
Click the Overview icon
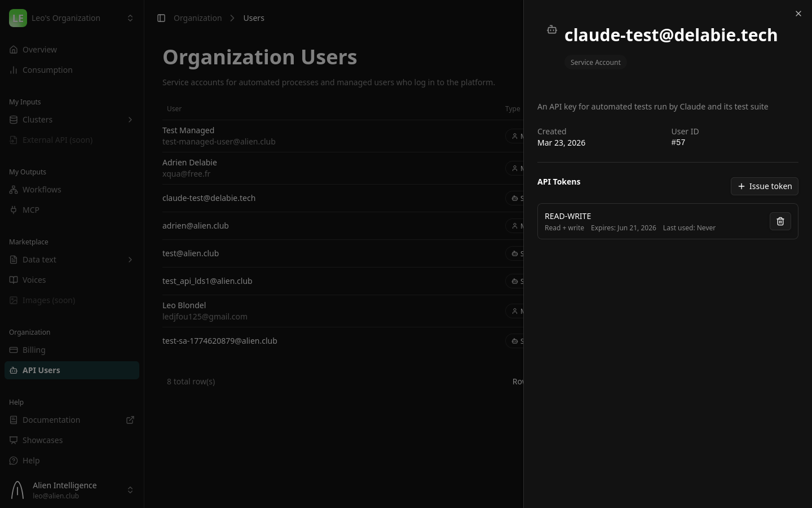pyautogui.click(x=14, y=50)
